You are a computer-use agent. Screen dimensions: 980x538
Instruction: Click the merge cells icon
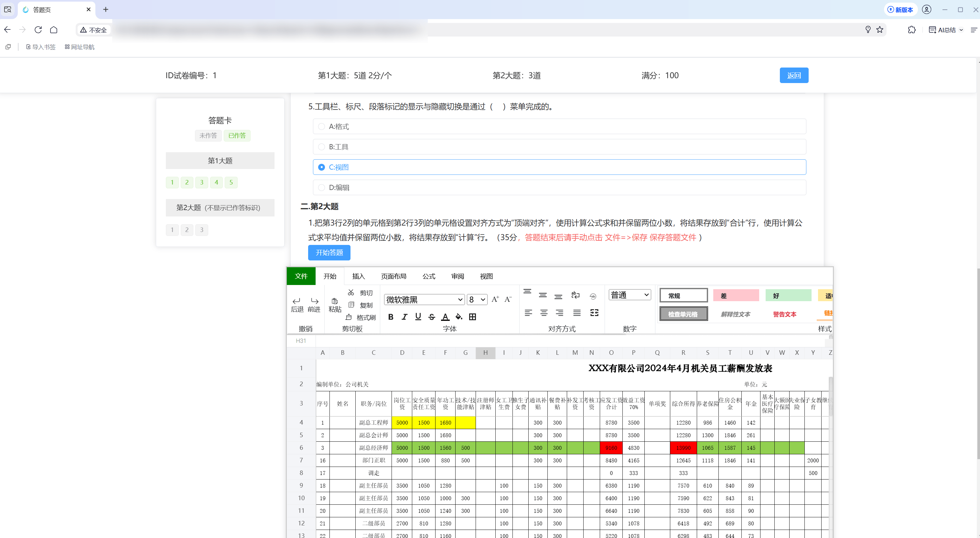tap(594, 312)
